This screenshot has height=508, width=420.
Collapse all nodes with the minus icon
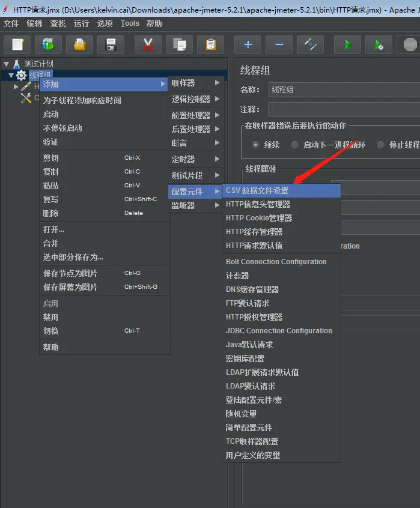(x=279, y=44)
